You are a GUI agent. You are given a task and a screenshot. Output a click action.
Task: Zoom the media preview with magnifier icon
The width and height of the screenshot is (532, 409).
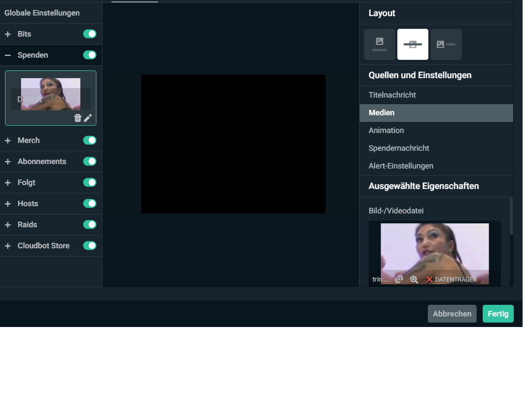coord(414,279)
